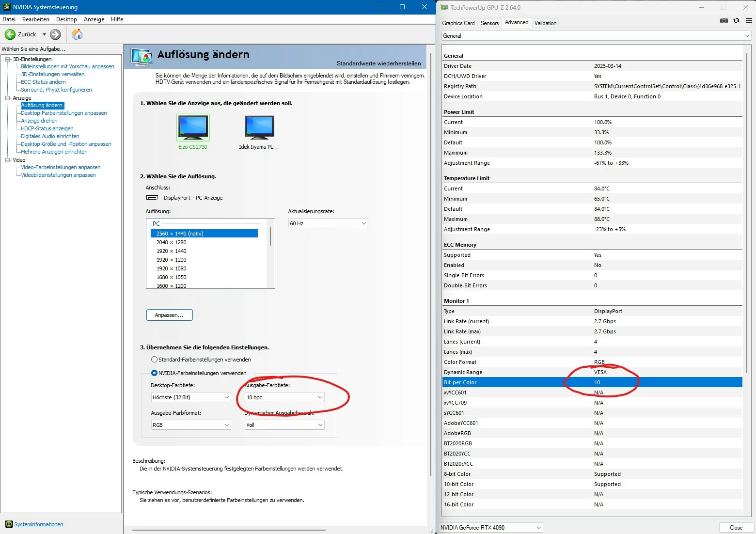Click the Dynamic Range row in GPU-Z
The height and width of the screenshot is (534, 756).
[592, 372]
